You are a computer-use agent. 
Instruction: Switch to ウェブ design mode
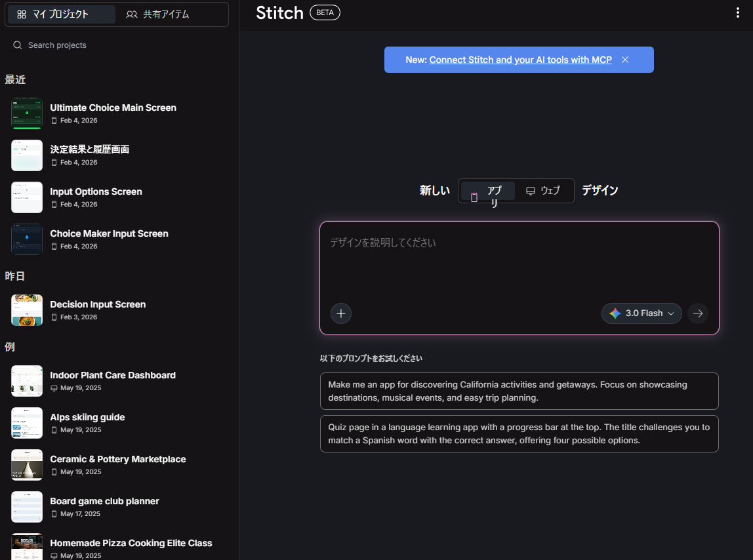[543, 191]
